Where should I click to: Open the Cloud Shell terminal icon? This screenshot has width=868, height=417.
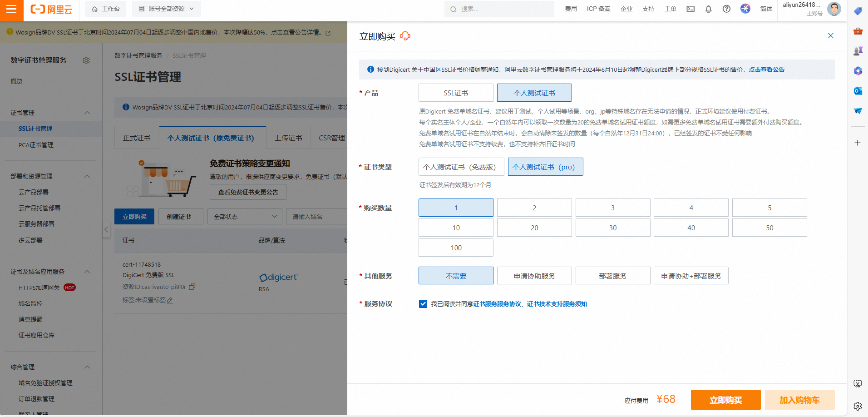[690, 9]
